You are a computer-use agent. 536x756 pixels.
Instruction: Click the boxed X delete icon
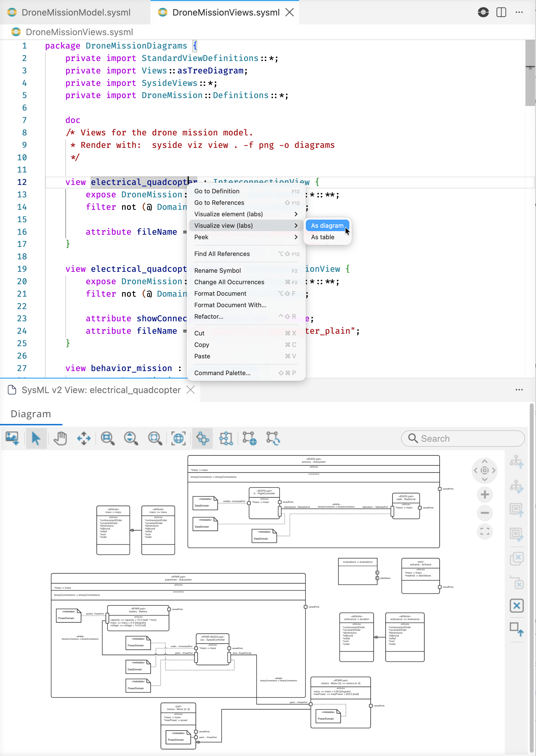[x=517, y=606]
